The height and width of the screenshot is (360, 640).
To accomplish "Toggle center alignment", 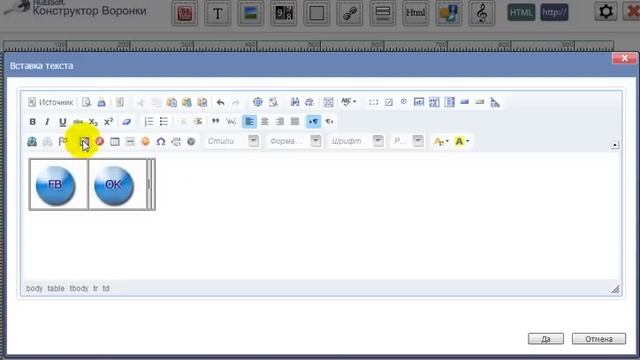I will pyautogui.click(x=264, y=122).
